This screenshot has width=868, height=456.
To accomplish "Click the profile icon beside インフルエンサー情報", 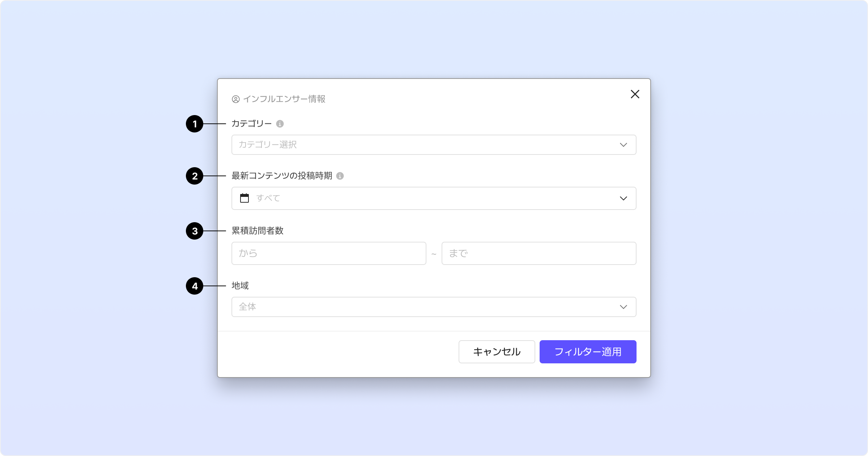I will coord(236,99).
